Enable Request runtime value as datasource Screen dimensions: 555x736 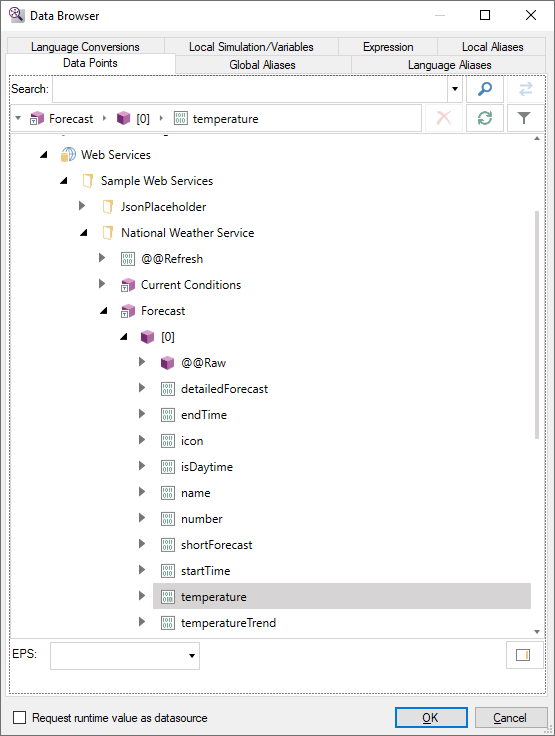[19, 717]
